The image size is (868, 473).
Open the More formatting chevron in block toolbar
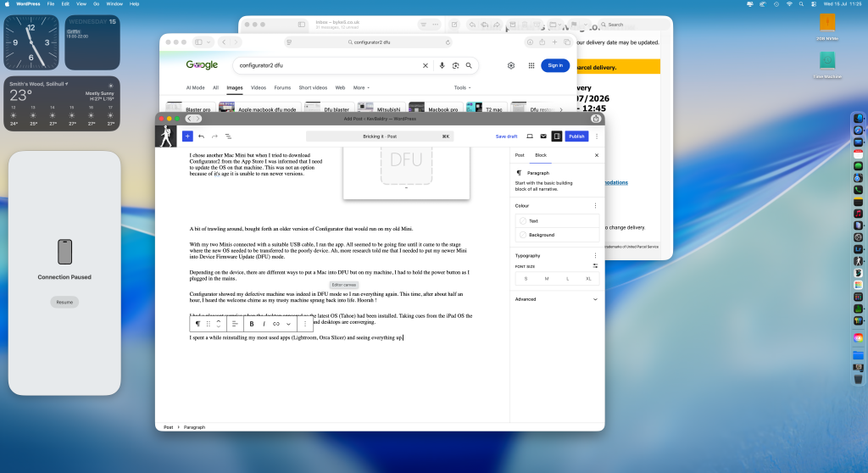pyautogui.click(x=288, y=324)
